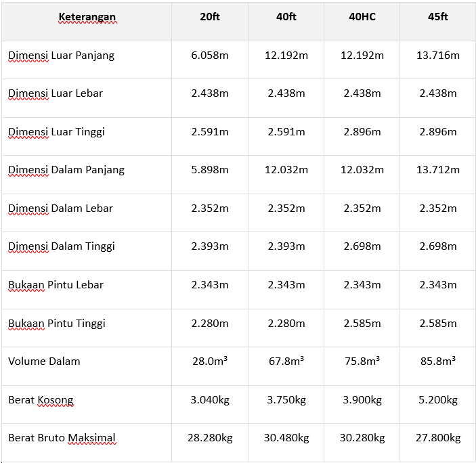Click the 6.058m cell value
Screen dimensions: 476x463
(x=210, y=56)
